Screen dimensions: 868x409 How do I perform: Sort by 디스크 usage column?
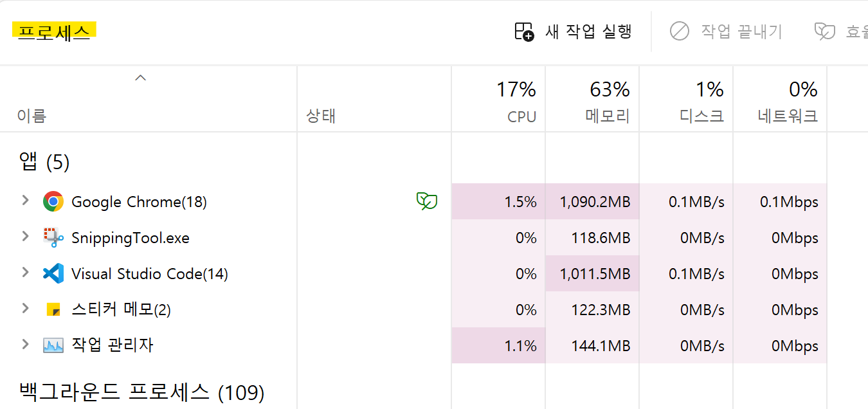(686, 100)
